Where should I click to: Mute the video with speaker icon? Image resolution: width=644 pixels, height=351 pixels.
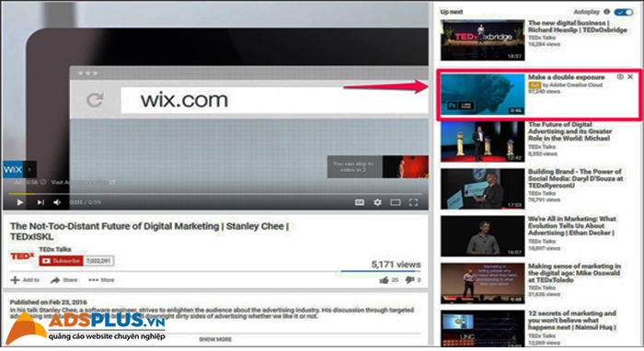(57, 202)
